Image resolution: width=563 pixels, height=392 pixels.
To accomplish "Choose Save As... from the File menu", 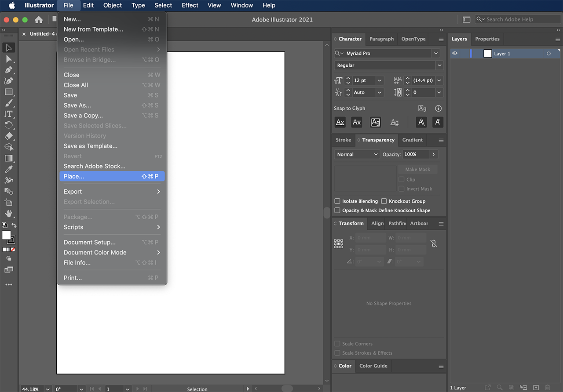I will pos(112,105).
